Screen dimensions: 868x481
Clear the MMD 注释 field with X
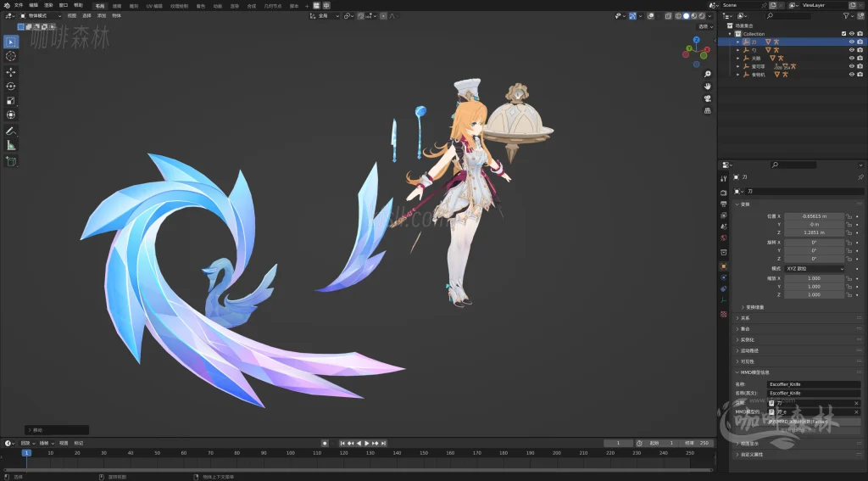click(x=856, y=404)
